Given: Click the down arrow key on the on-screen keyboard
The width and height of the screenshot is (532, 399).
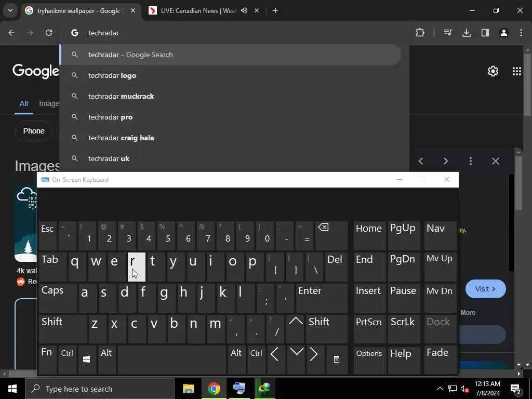Looking at the screenshot, I should click(x=296, y=360).
